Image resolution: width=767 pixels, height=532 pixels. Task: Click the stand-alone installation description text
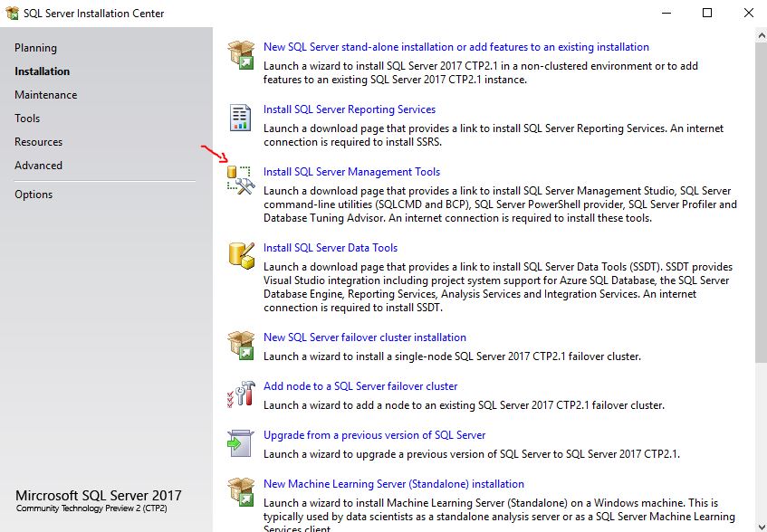coord(481,72)
